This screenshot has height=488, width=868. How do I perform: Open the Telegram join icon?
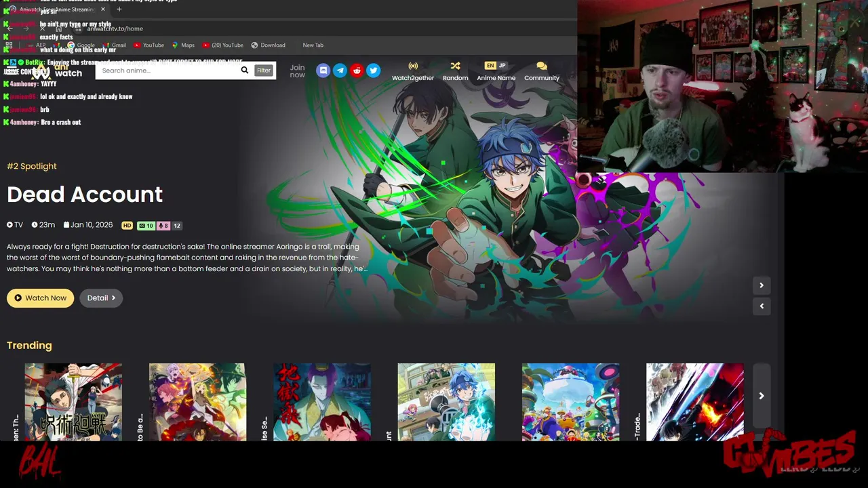[340, 70]
